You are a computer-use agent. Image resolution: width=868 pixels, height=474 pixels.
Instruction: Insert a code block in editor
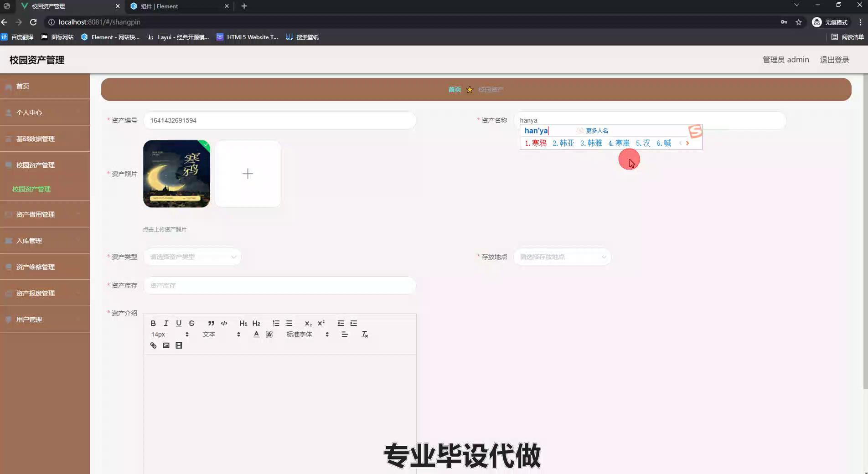click(x=224, y=323)
